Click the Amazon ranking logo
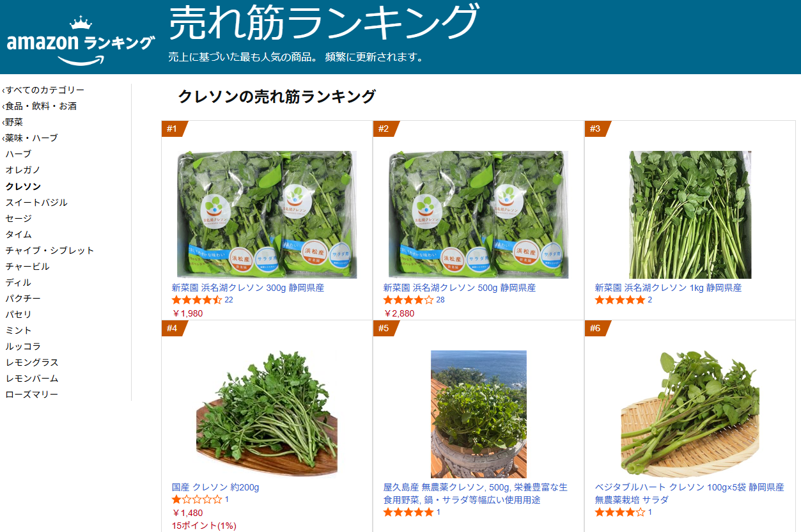801x532 pixels. pos(81,40)
